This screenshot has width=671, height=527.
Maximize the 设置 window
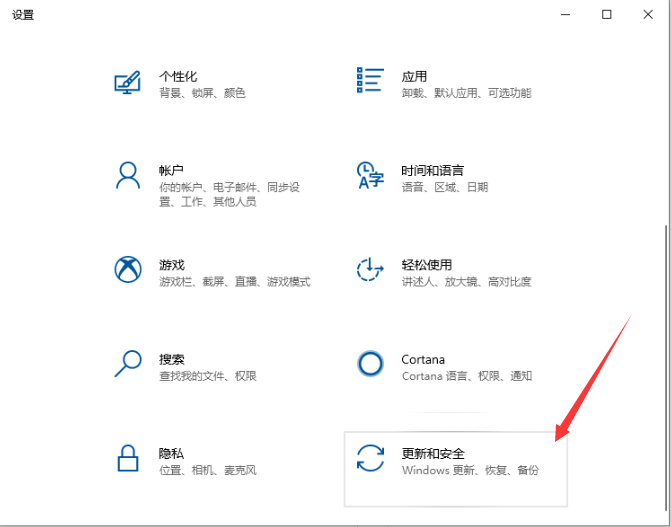(x=607, y=15)
